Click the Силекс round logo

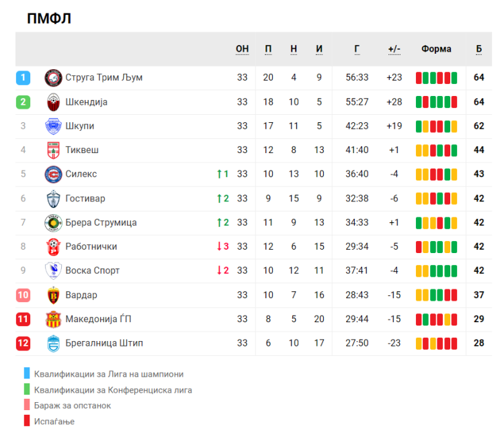pyautogui.click(x=53, y=175)
